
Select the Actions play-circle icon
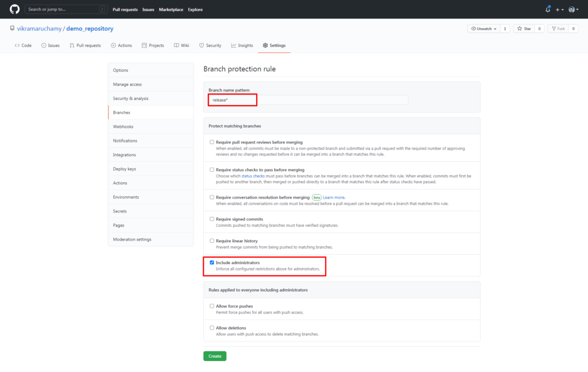coord(113,45)
